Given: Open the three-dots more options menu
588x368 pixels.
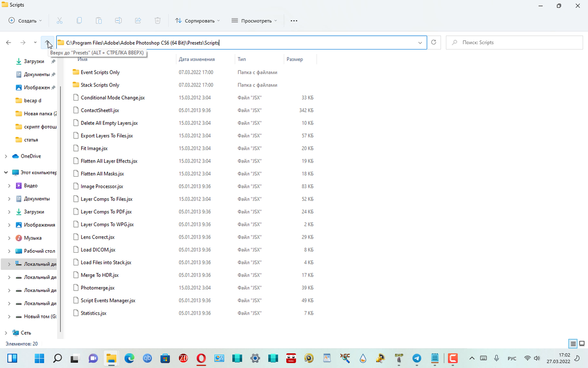Looking at the screenshot, I should tap(294, 21).
